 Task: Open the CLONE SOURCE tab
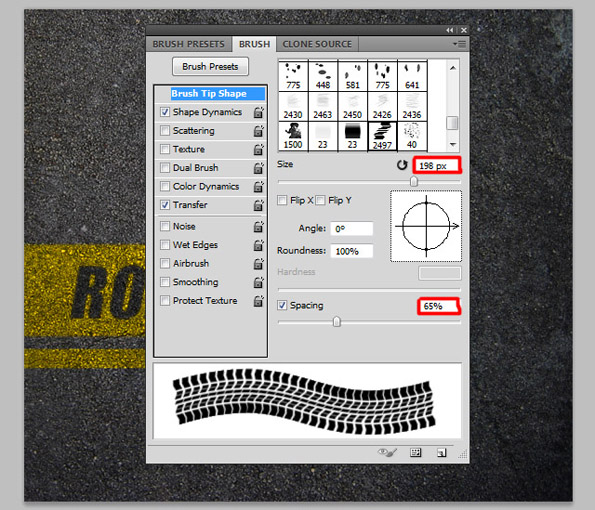317,44
